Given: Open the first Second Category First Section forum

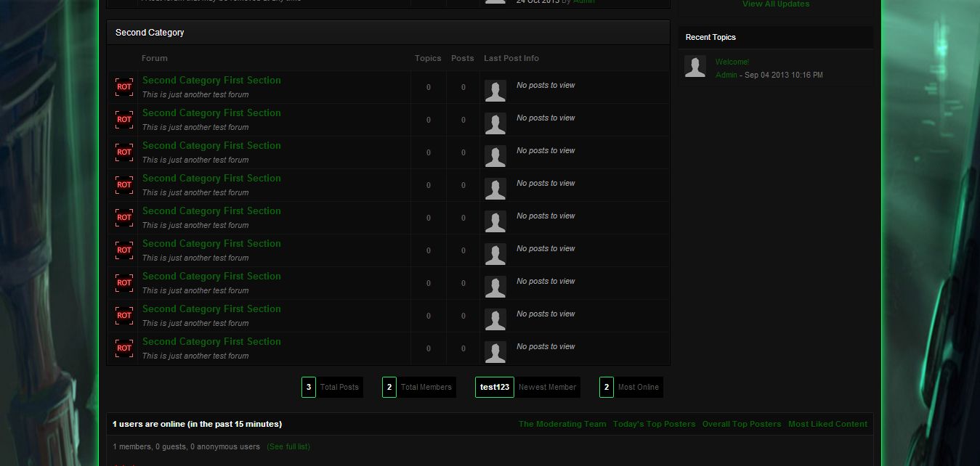Looking at the screenshot, I should point(211,81).
